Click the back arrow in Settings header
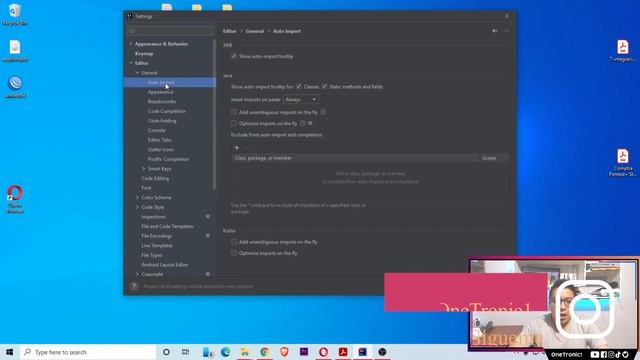Screen dimensions: 640x360 point(495,31)
